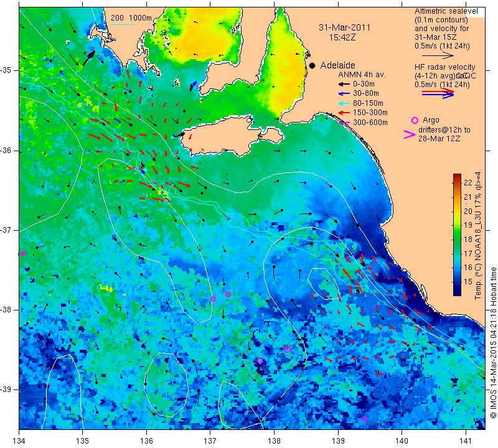The image size is (498, 448).
Task: Click the '30-80m' depth label
Action: pyautogui.click(x=366, y=93)
